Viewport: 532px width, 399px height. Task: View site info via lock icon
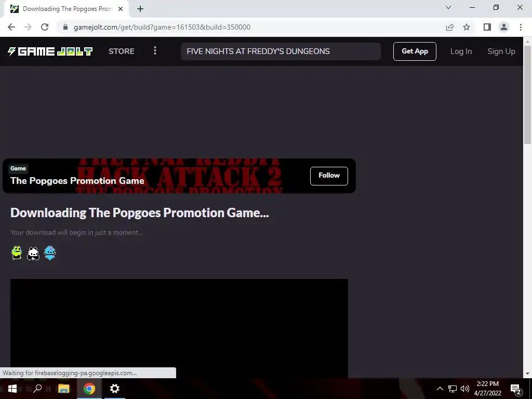65,27
